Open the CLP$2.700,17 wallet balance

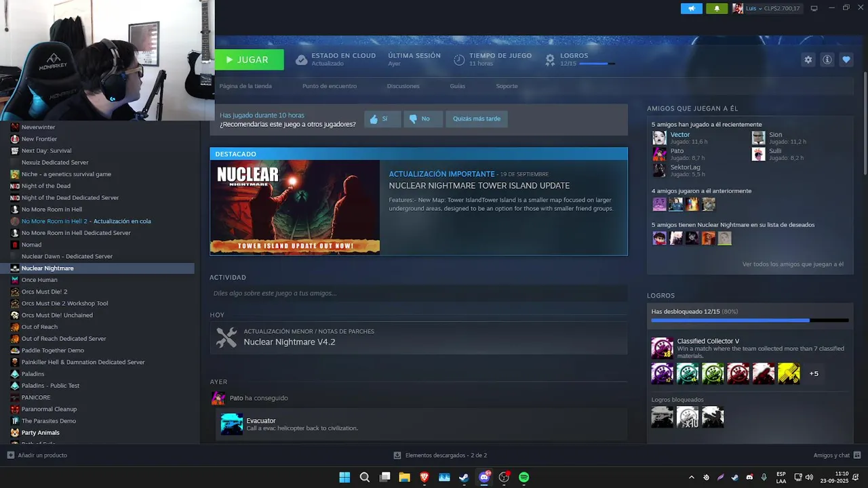781,8
